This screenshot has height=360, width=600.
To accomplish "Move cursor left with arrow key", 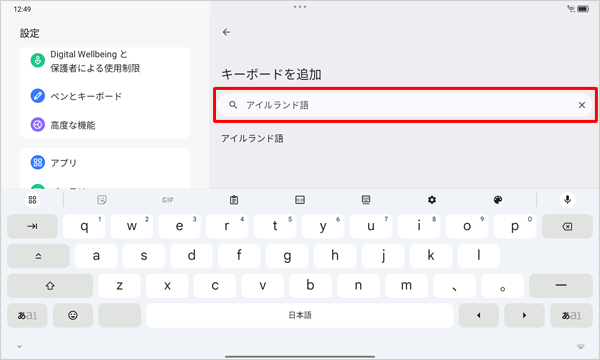I will pyautogui.click(x=479, y=315).
